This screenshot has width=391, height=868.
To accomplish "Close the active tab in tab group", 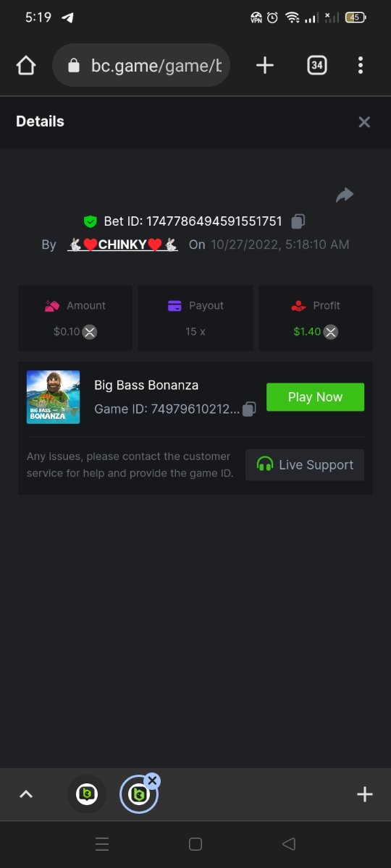I will coord(152,780).
